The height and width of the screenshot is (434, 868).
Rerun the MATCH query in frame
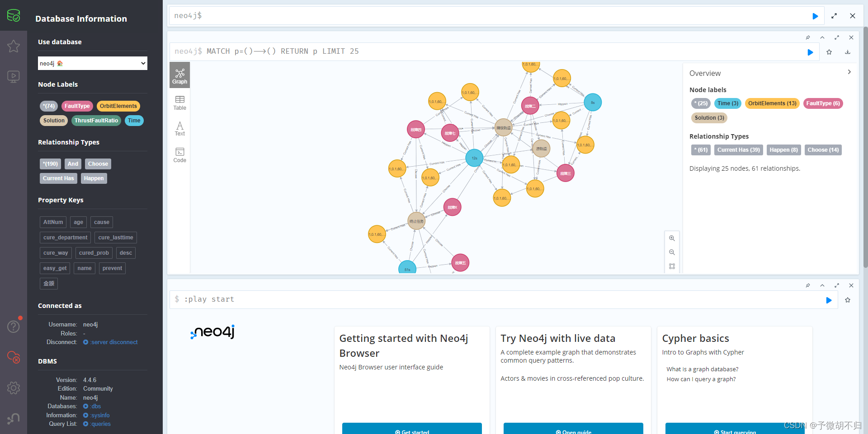[810, 52]
